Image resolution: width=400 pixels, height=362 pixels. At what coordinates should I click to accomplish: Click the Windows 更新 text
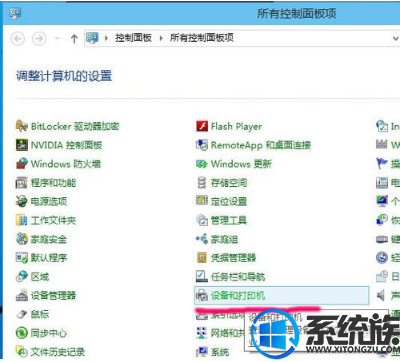241,164
